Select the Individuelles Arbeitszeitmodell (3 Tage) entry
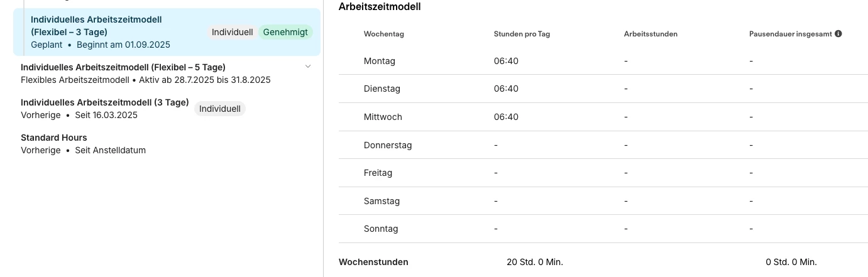The width and height of the screenshot is (868, 277). pos(104,102)
